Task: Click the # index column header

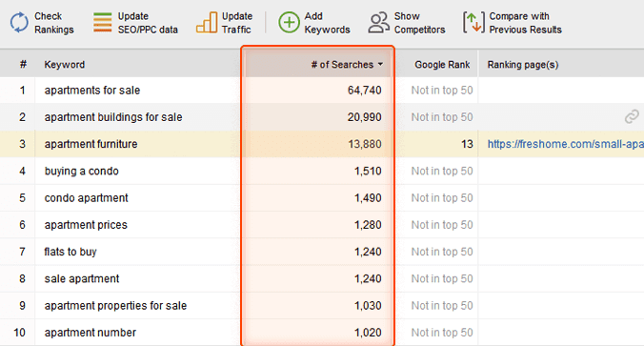Action: pos(23,65)
